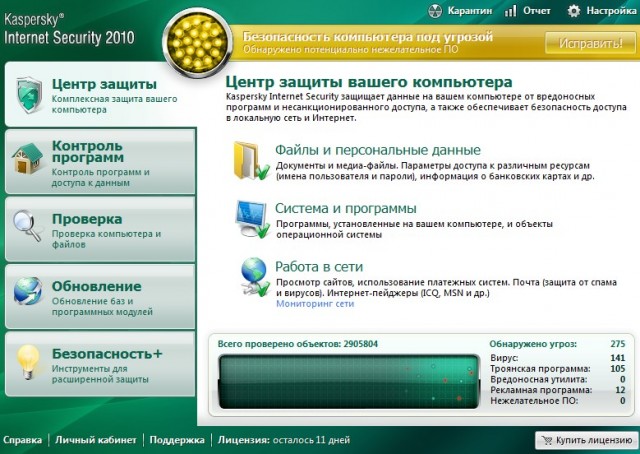
Task: Open the Лицензия: осталось 11 дней link
Action: point(284,440)
